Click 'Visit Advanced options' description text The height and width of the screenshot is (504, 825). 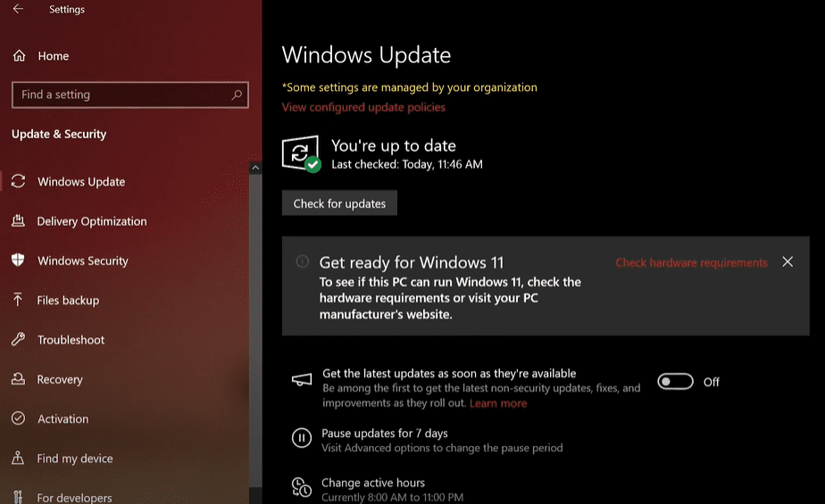442,448
